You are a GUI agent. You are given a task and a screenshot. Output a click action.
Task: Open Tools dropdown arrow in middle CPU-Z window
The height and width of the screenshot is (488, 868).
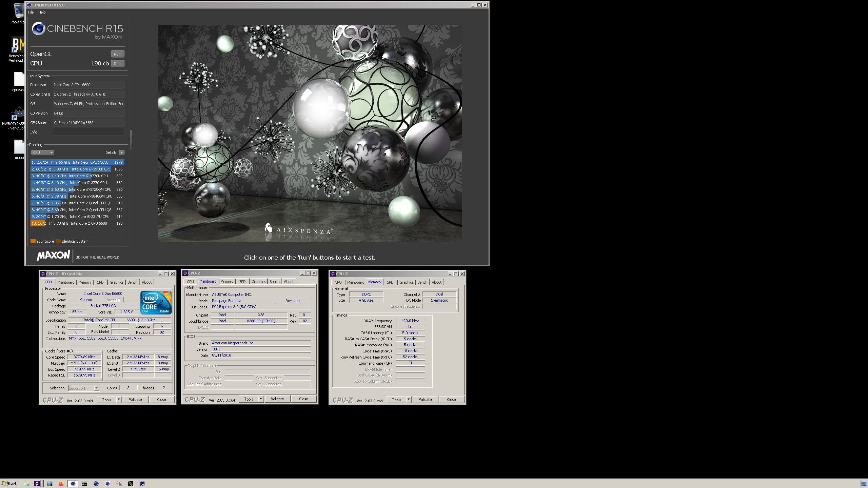(261, 399)
